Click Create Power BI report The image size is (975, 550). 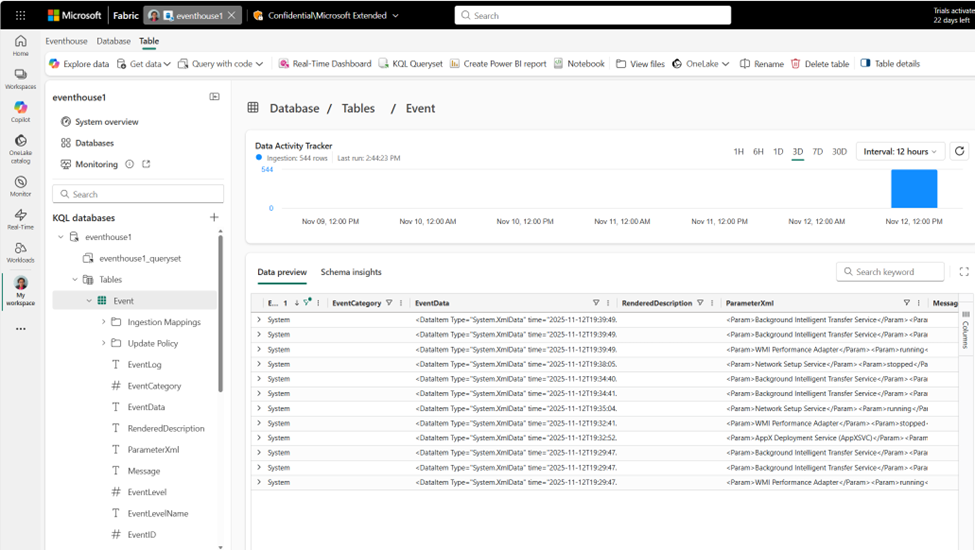tap(498, 63)
